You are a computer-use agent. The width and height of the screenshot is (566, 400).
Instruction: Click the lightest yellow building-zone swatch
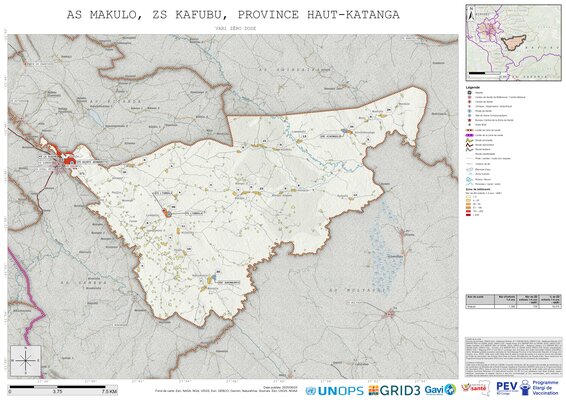[469, 197]
